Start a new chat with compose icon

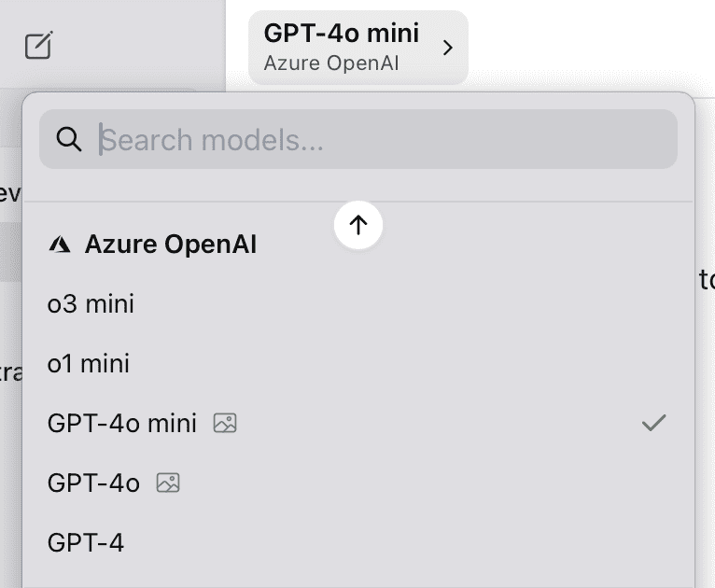click(39, 45)
